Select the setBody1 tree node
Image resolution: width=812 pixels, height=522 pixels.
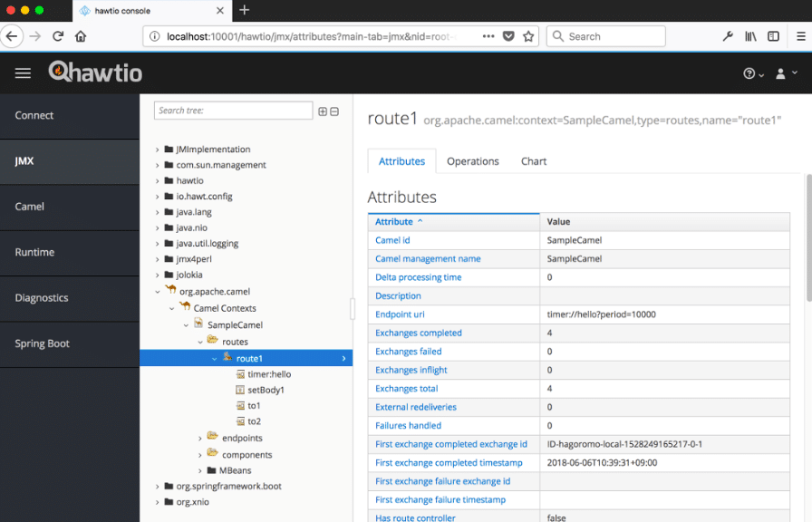[266, 390]
